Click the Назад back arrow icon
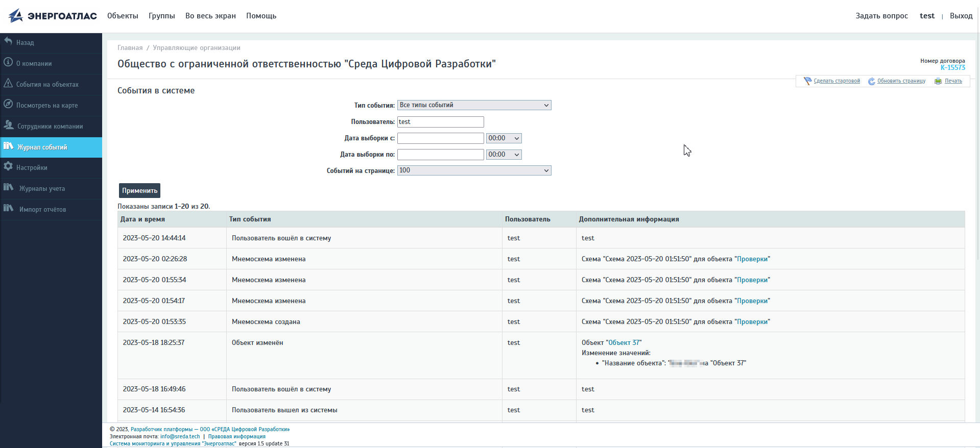Screen dimensions: 980x448 [x=8, y=41]
